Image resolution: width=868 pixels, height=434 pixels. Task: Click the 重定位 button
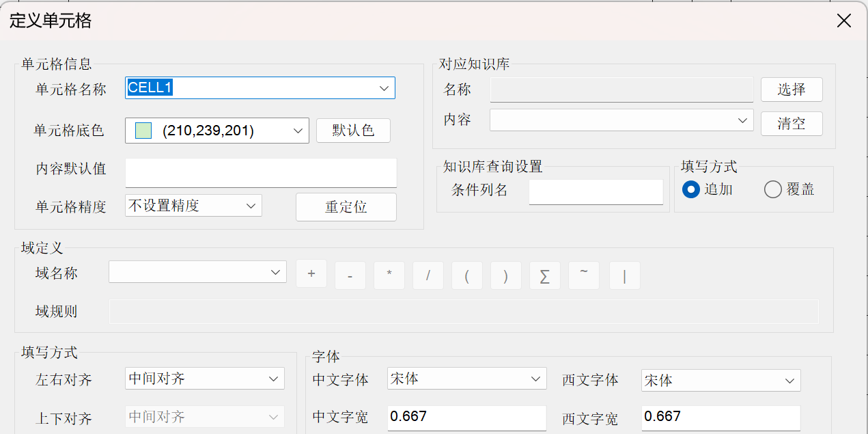346,207
